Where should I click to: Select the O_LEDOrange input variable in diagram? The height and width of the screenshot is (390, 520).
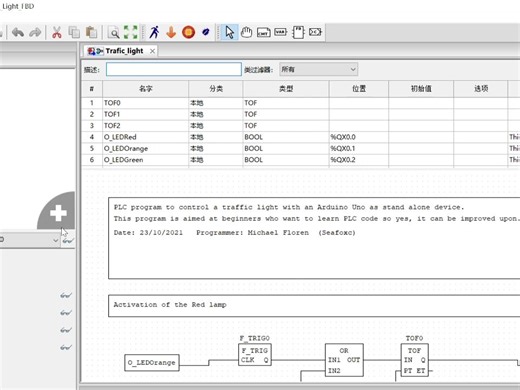point(152,363)
